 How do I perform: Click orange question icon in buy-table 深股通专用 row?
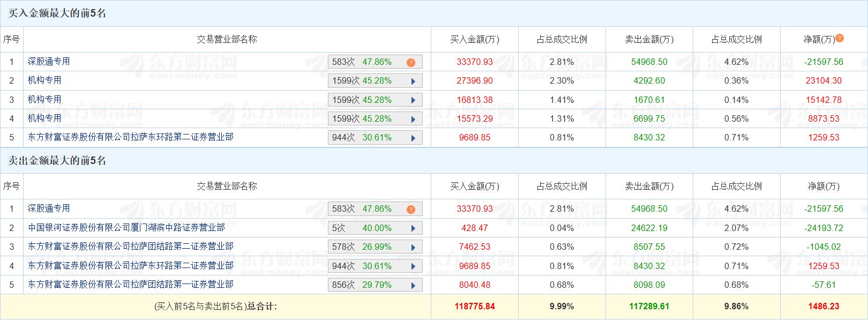(x=411, y=63)
